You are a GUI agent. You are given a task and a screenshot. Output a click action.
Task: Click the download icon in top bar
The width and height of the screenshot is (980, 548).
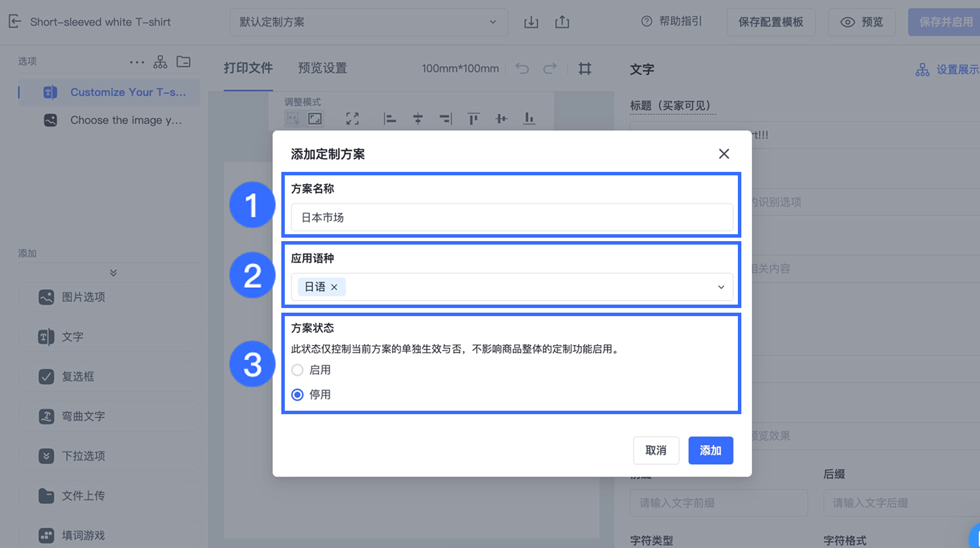click(531, 22)
